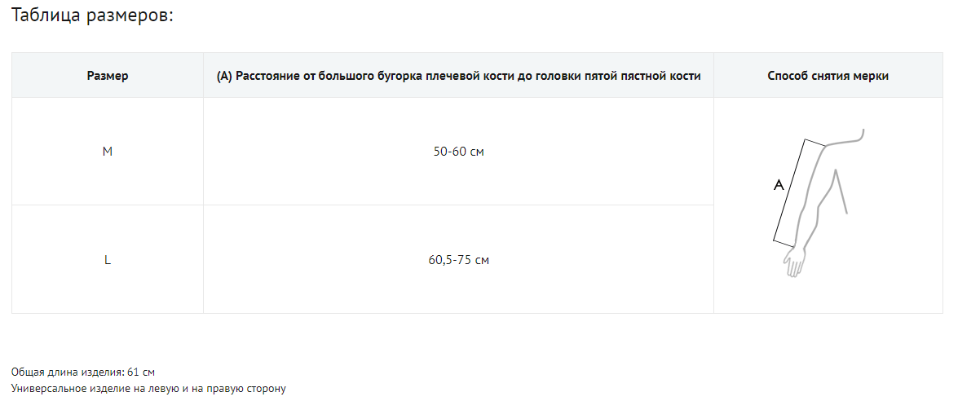Click the "Таблица размеров:" heading
The width and height of the screenshot is (980, 401).
pos(92,17)
